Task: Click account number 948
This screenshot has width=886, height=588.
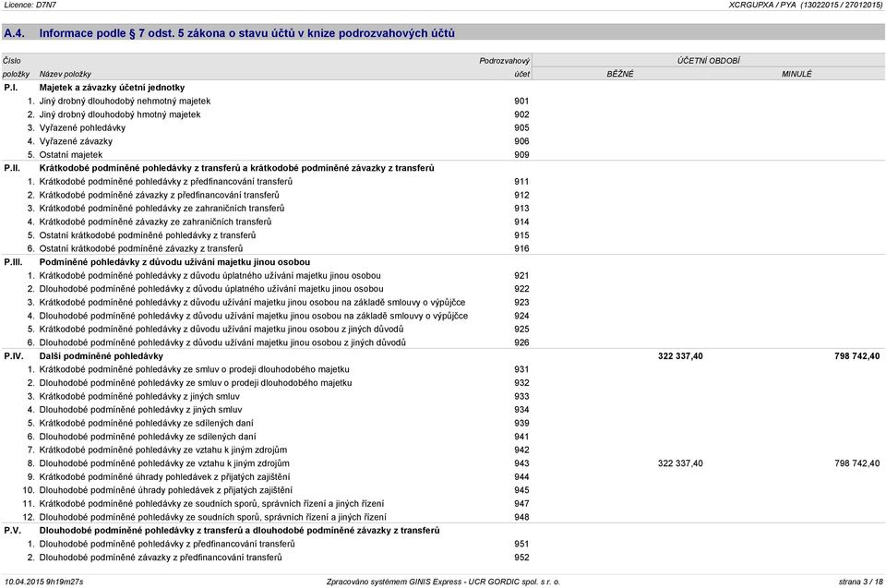Action: pyautogui.click(x=521, y=517)
